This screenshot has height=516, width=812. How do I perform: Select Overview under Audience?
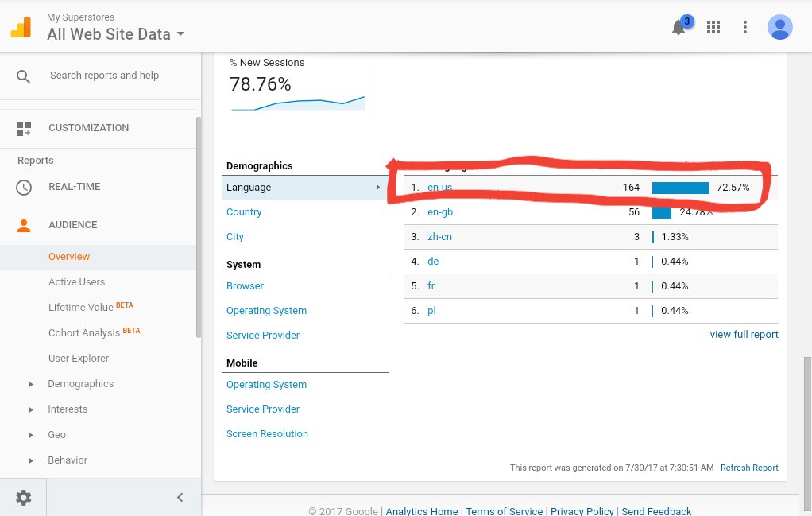[69, 257]
